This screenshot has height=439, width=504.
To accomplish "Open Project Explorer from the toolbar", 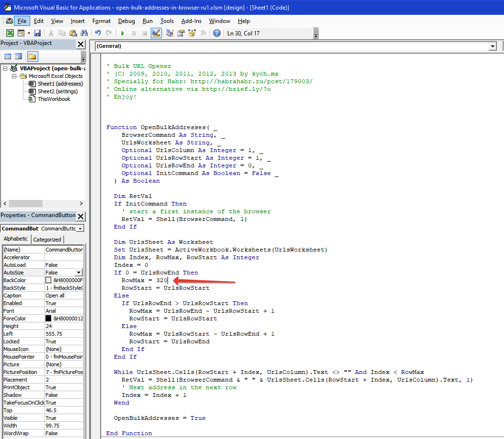I will [x=170, y=33].
